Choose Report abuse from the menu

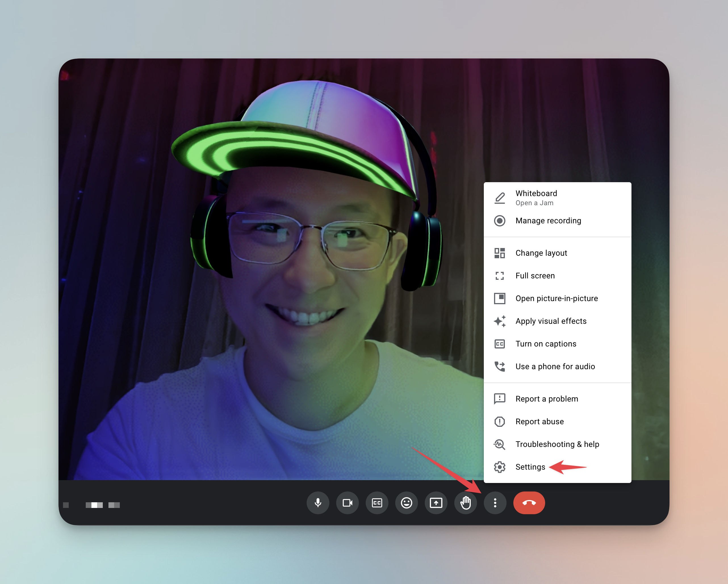point(557,421)
